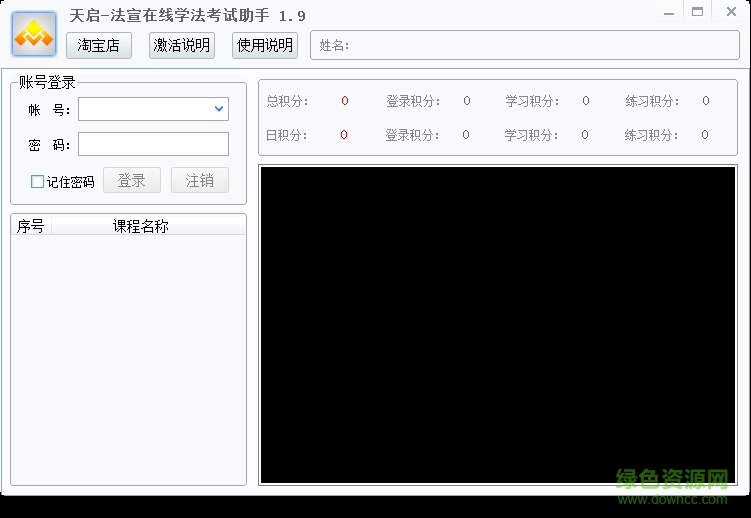The height and width of the screenshot is (518, 751).
Task: Focus the 密码 password field
Action: pyautogui.click(x=153, y=145)
